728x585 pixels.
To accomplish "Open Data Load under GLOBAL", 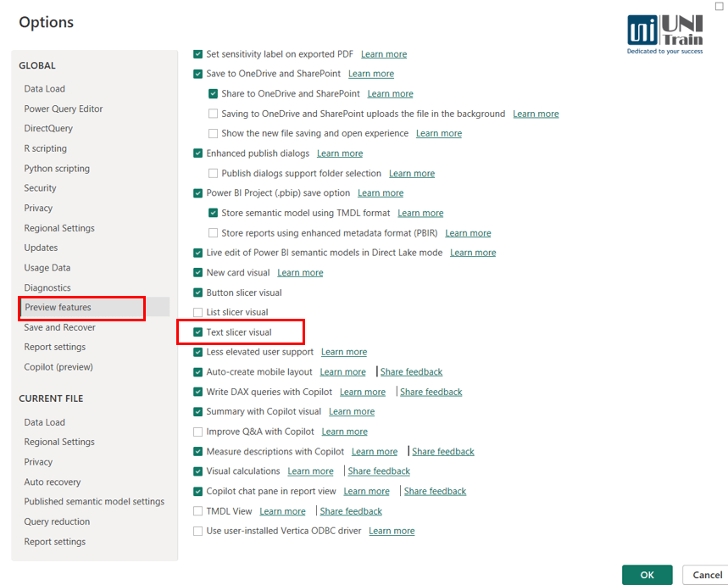I will point(45,89).
